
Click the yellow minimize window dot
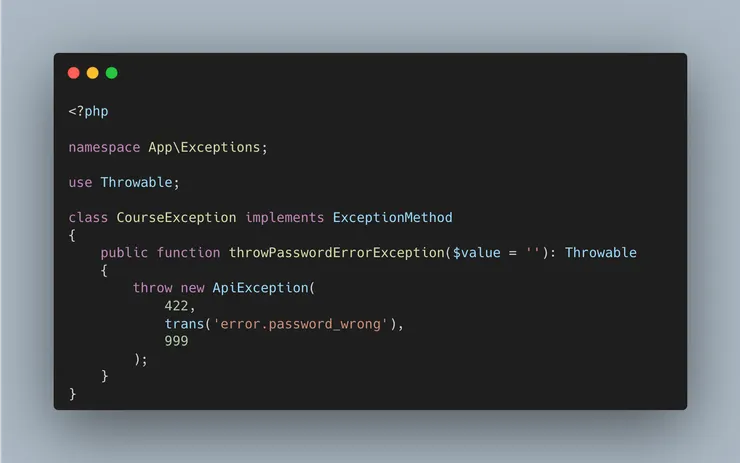click(x=92, y=73)
